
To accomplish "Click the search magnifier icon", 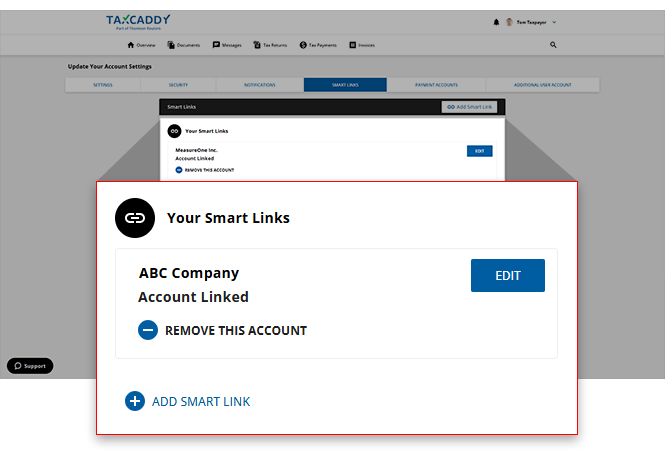I will pos(553,45).
